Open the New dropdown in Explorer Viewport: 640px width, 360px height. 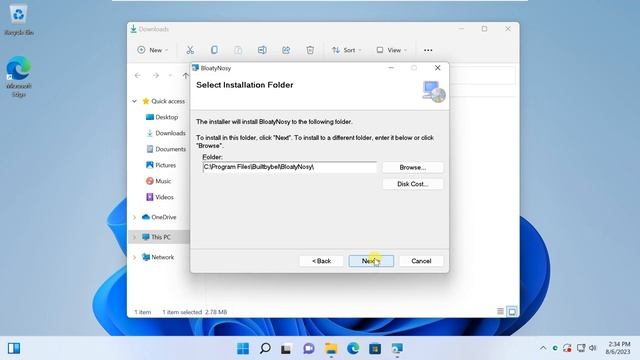(153, 50)
